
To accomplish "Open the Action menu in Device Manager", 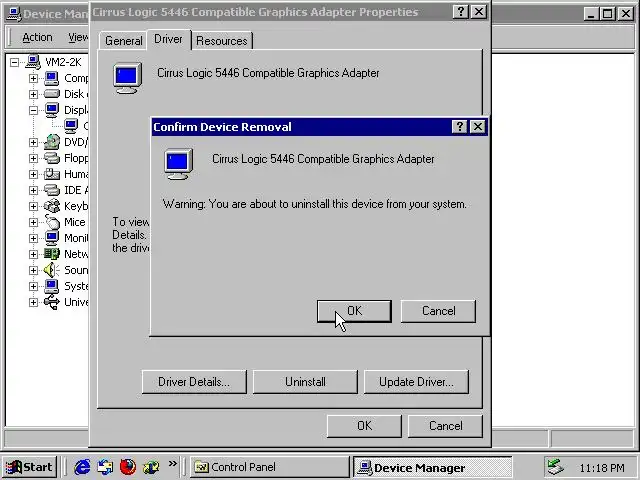I will click(37, 37).
